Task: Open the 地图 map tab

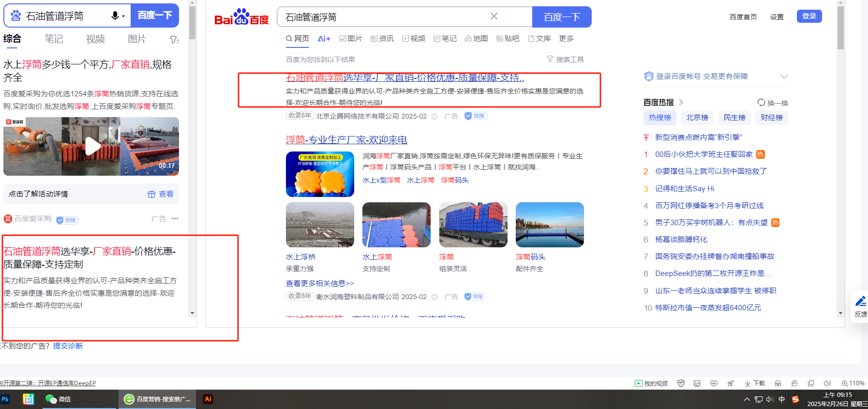Action: [476, 39]
